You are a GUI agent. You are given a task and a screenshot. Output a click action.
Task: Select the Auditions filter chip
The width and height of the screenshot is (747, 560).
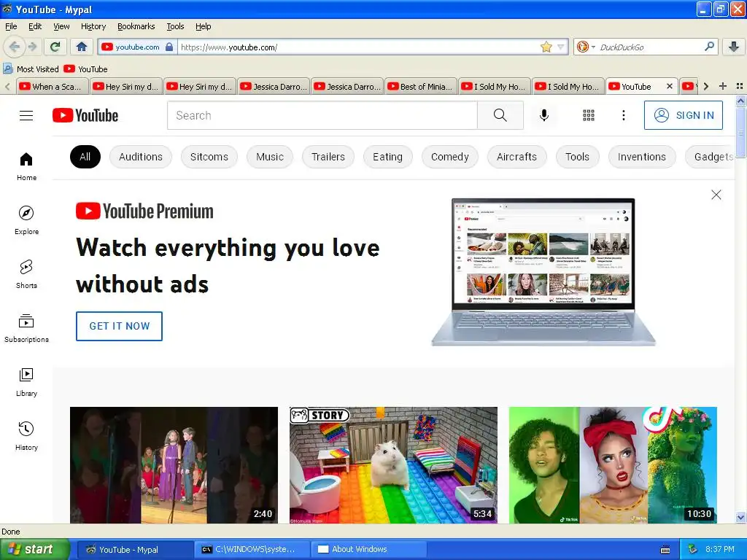(141, 157)
